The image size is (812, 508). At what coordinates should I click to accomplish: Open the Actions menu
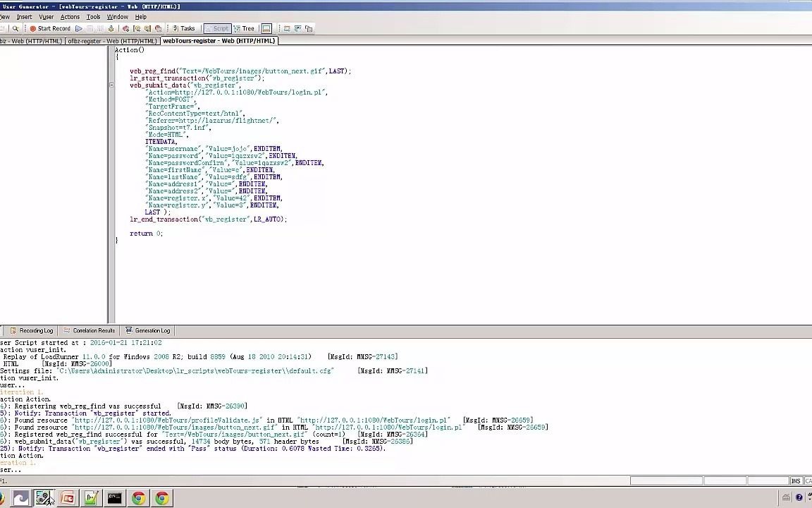click(x=70, y=16)
